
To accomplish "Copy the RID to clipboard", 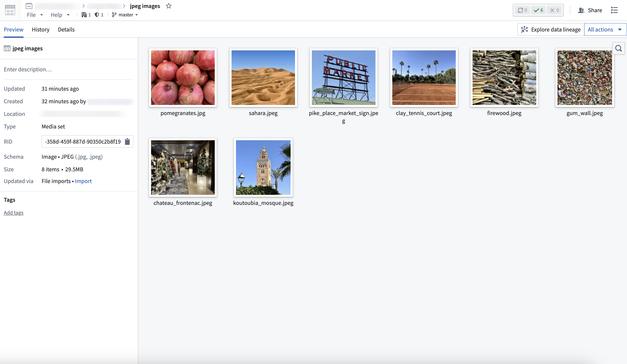I will point(127,141).
